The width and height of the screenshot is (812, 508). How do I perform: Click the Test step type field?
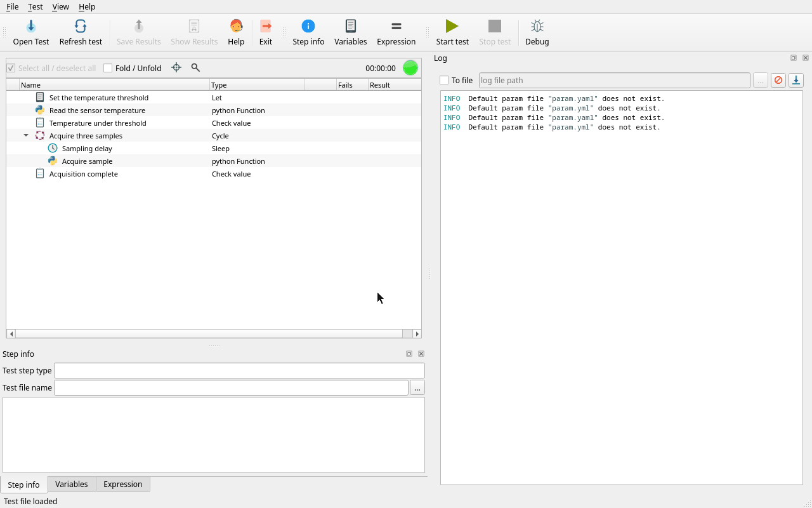(x=239, y=370)
